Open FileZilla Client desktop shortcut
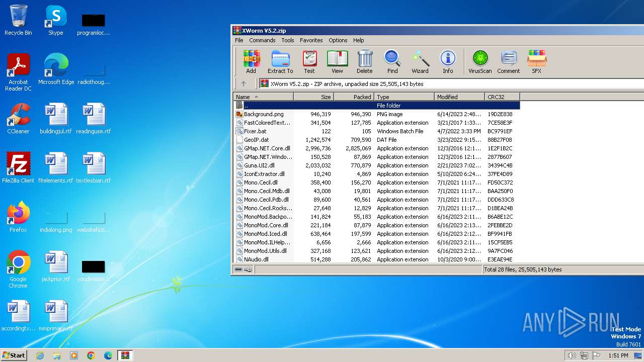The width and height of the screenshot is (644, 362). [18, 168]
